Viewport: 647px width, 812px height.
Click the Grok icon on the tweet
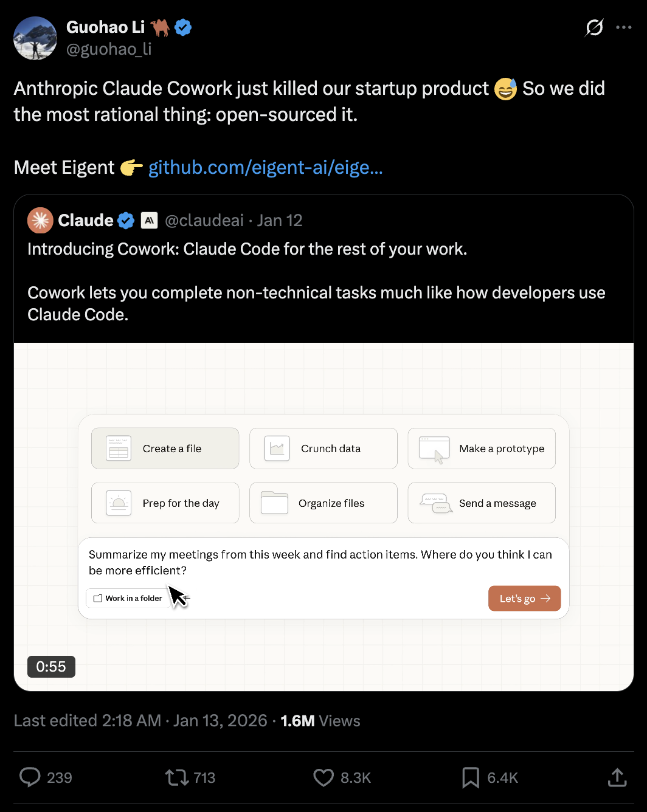[x=594, y=27]
